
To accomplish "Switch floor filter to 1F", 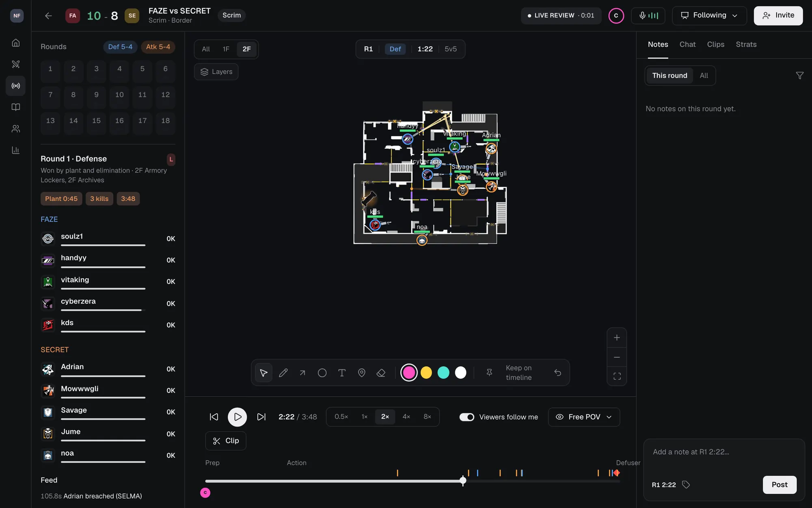I will click(226, 49).
